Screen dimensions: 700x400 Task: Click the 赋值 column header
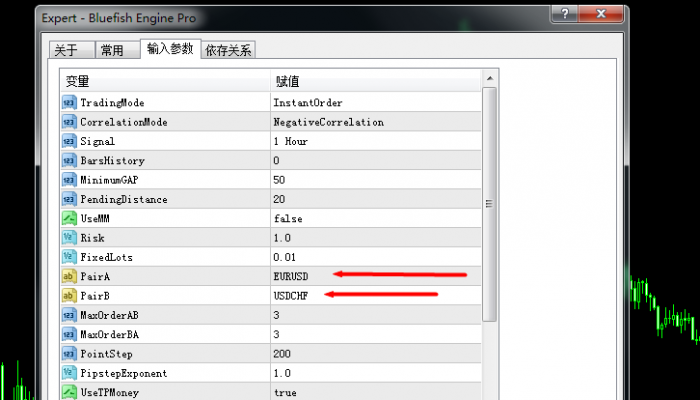click(x=376, y=81)
